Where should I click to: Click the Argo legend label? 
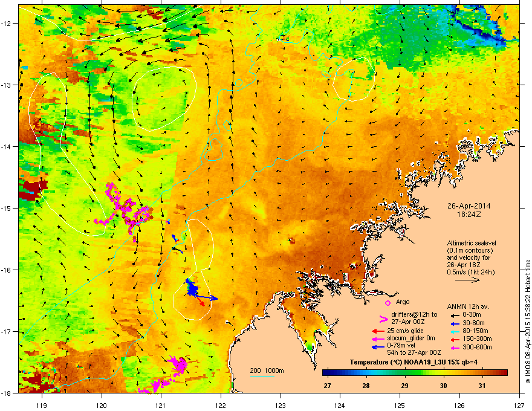click(403, 302)
